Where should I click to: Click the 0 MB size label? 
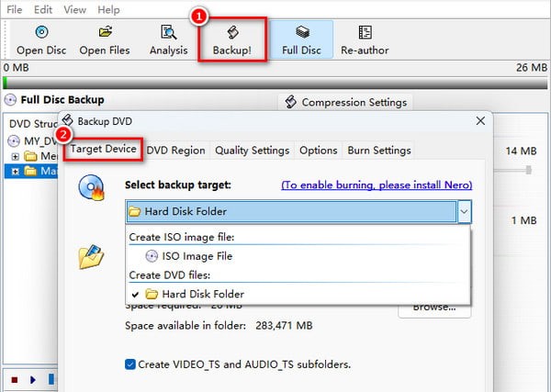tap(17, 67)
